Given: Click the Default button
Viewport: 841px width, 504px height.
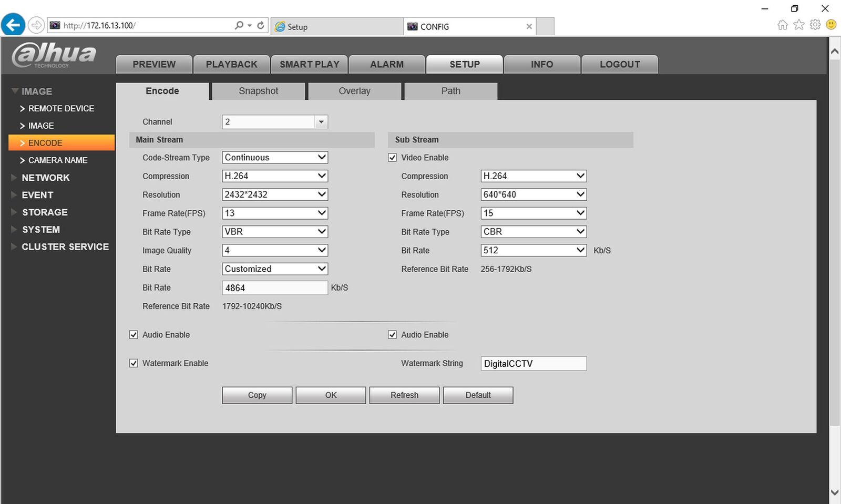Looking at the screenshot, I should pyautogui.click(x=477, y=395).
